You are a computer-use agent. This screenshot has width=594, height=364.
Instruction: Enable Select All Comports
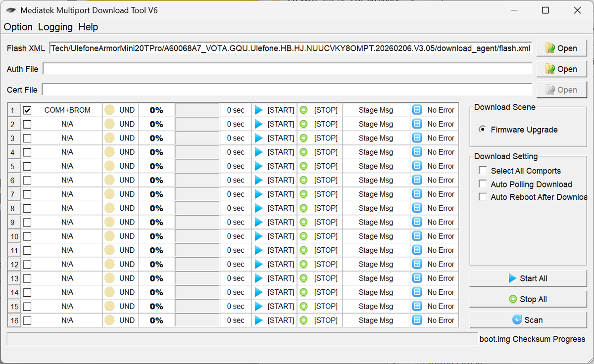coord(483,171)
